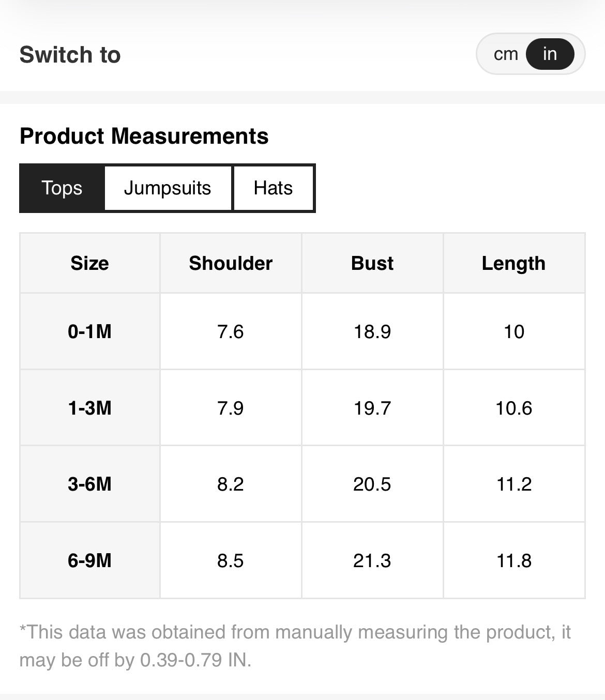Click the Shoulder column header
The height and width of the screenshot is (700, 605).
coord(231,263)
